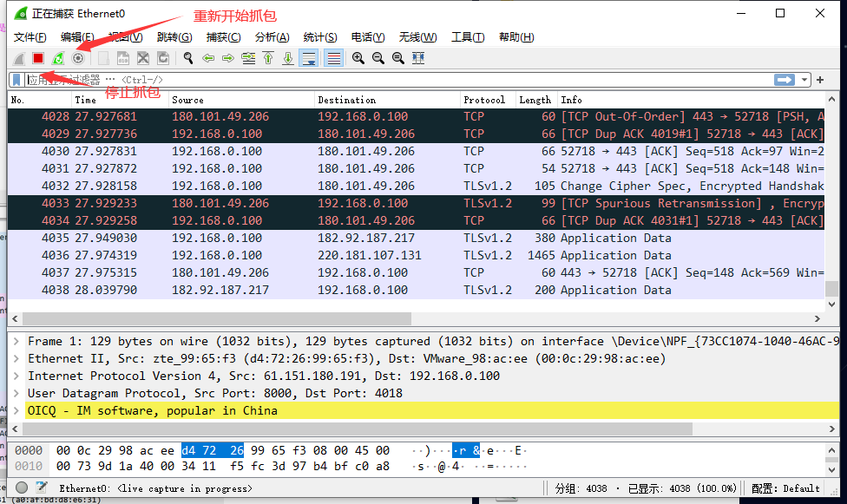Sort packets by the Time column header
The image size is (847, 504).
(x=120, y=100)
